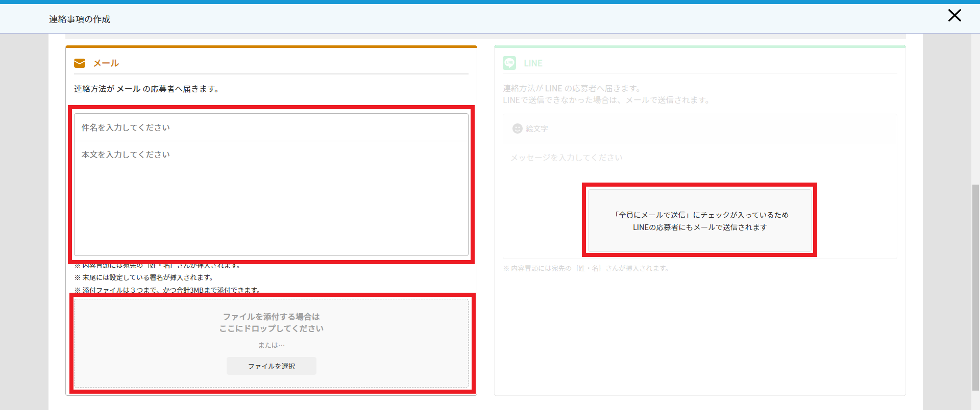The width and height of the screenshot is (980, 410).
Task: Click the LINEで送信できなかった場合 description line
Action: pos(606,100)
